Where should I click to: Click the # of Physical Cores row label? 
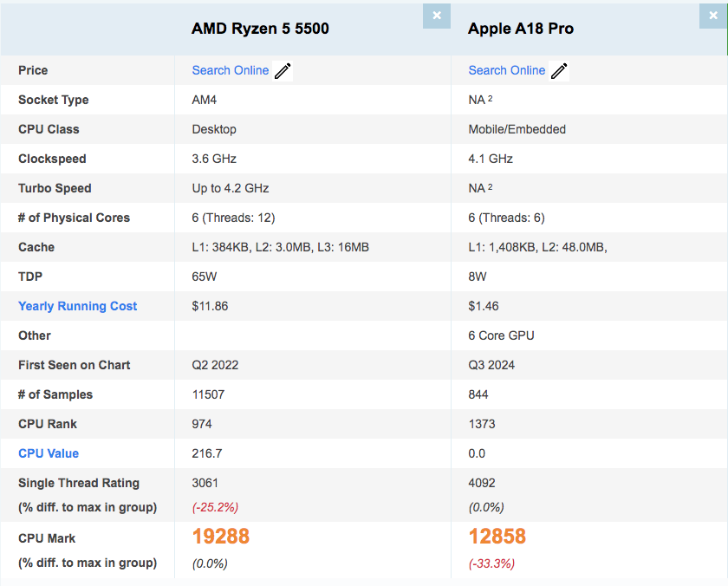tap(74, 218)
